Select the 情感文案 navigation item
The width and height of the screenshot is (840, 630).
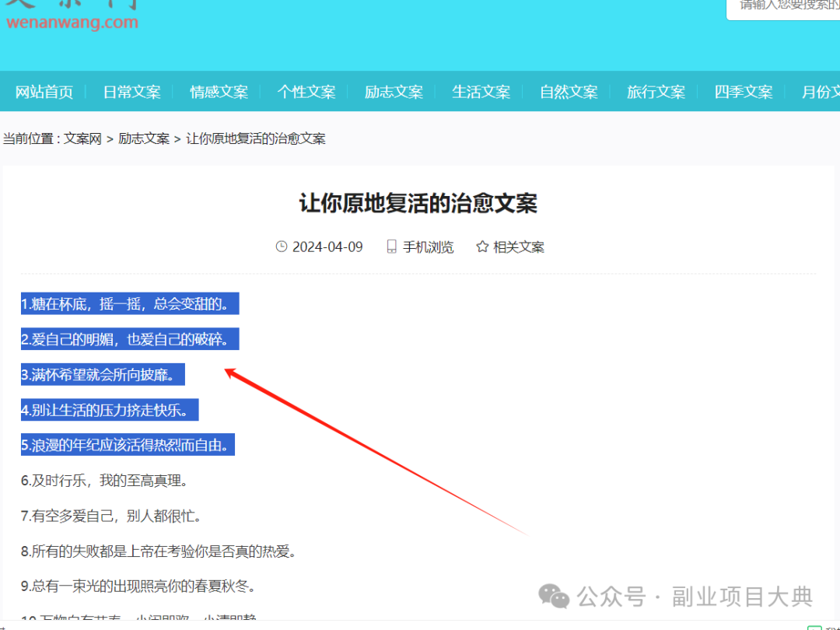coord(219,92)
